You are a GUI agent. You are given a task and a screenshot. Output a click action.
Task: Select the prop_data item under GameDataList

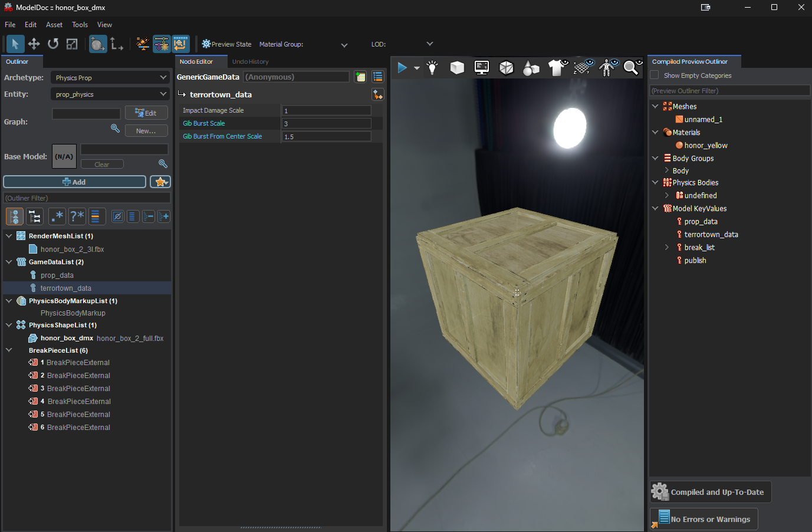pos(57,275)
